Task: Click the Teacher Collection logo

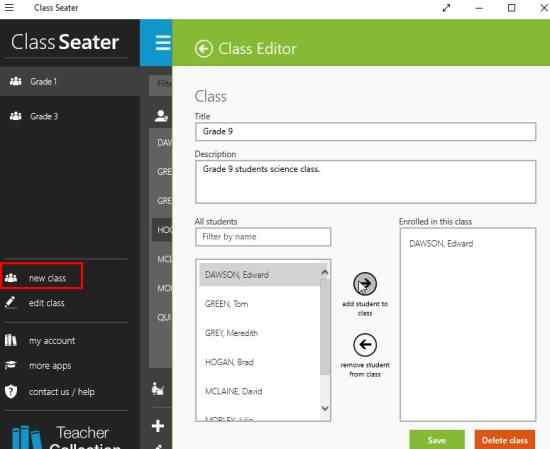Action: (67, 437)
